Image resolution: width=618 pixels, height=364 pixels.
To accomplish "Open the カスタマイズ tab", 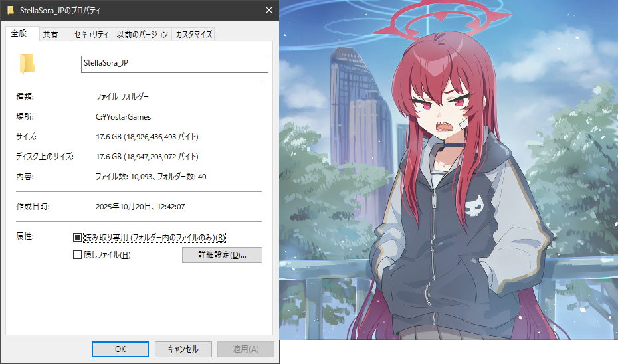I will (x=193, y=35).
